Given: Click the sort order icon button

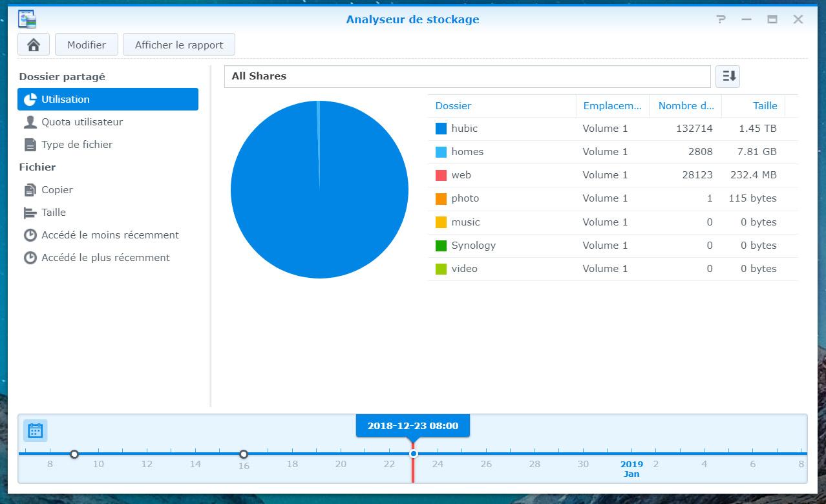Looking at the screenshot, I should [x=728, y=76].
